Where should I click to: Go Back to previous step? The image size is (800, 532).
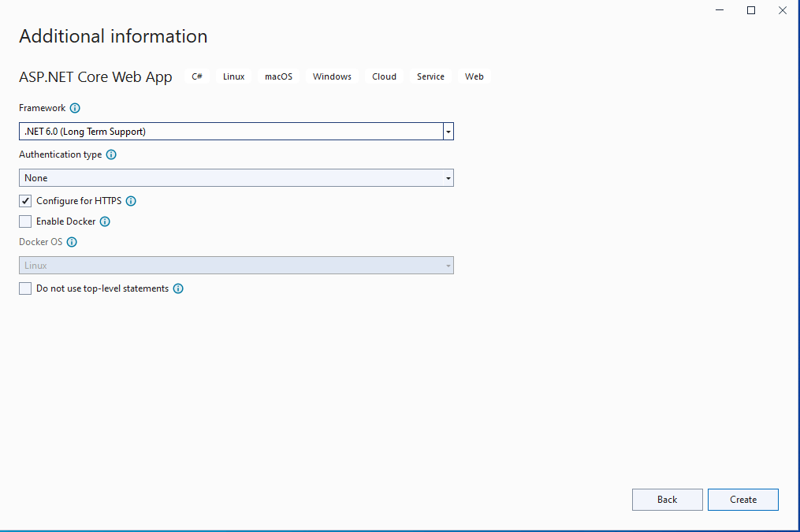(x=667, y=500)
